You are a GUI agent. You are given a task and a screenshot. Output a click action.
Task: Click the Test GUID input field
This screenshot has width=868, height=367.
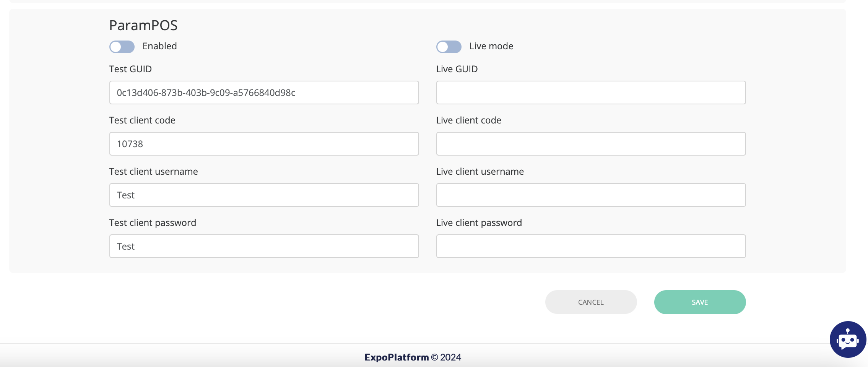point(264,93)
